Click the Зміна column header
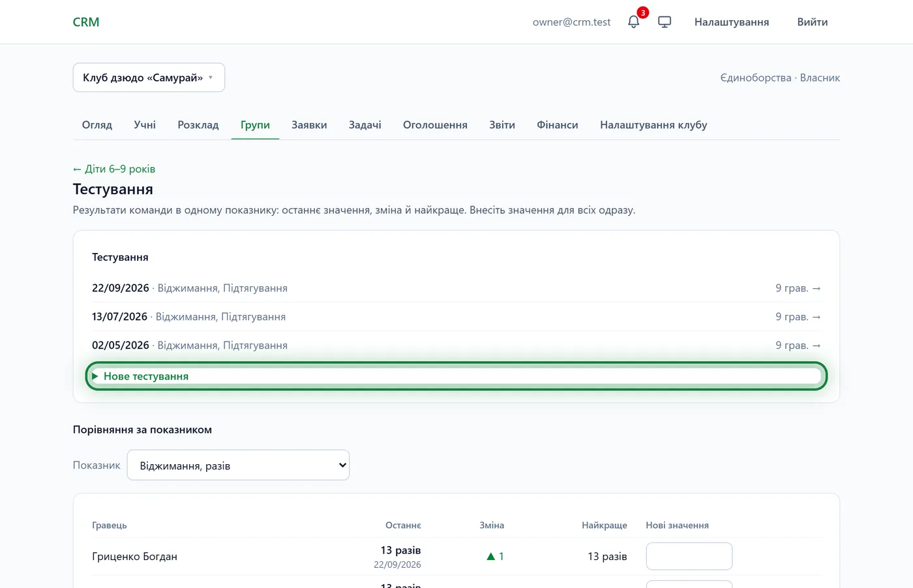This screenshot has height=588, width=913. 492,525
